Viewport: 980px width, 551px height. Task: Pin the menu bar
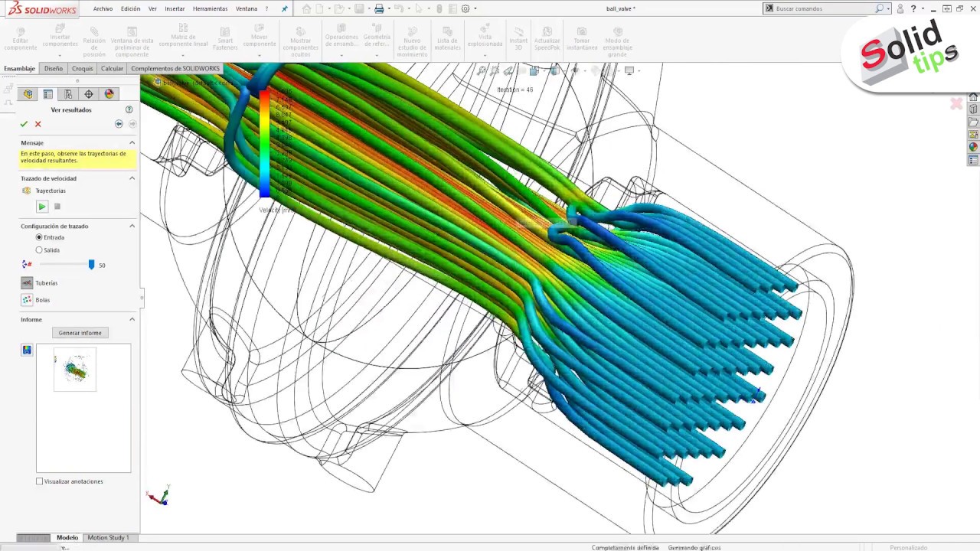pyautogui.click(x=285, y=8)
